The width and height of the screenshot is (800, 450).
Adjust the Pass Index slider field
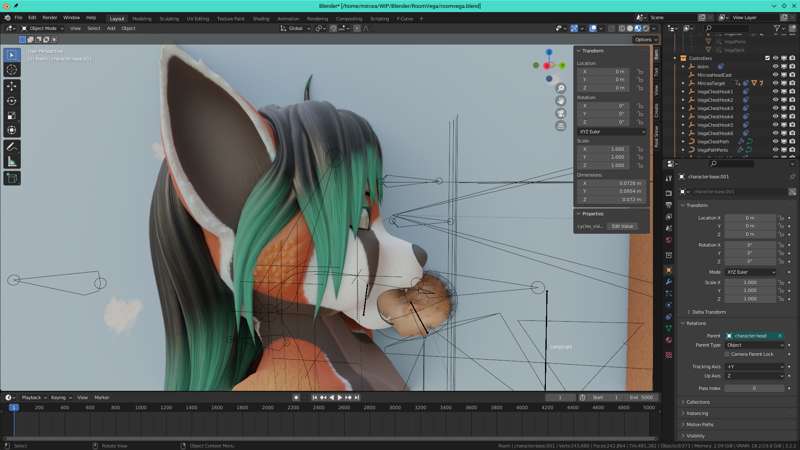pos(755,387)
